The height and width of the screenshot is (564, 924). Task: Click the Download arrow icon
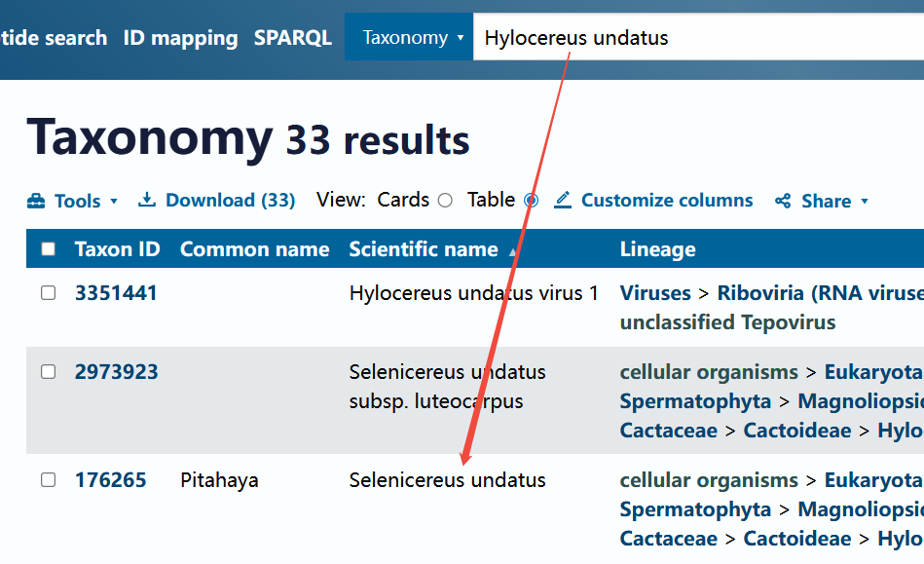(147, 200)
